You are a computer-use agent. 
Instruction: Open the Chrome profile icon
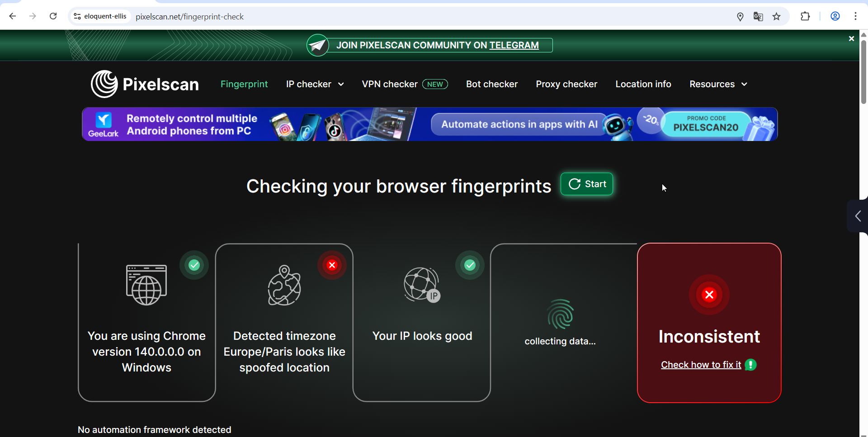(835, 17)
